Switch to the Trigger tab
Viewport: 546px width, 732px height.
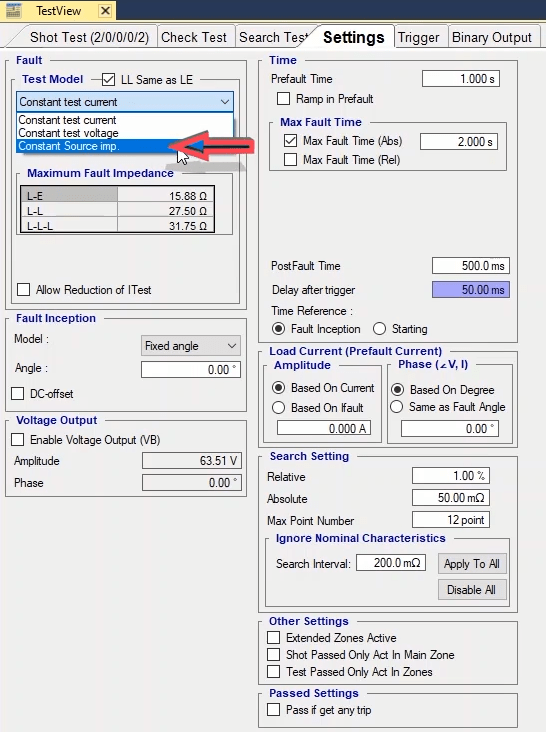[x=419, y=37]
